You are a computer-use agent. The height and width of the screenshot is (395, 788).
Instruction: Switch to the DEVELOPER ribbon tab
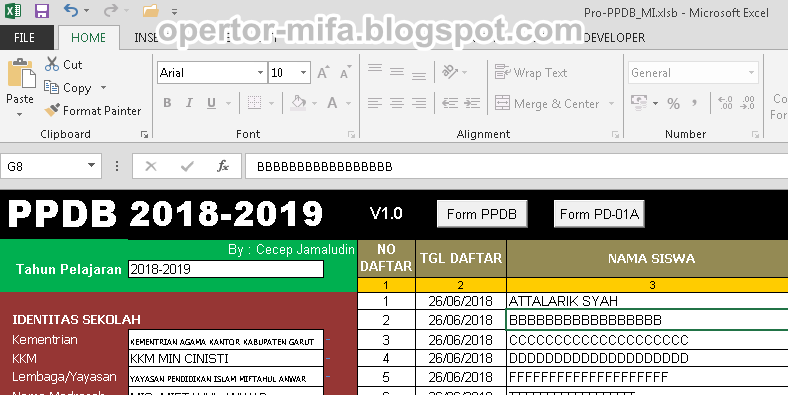pyautogui.click(x=614, y=38)
